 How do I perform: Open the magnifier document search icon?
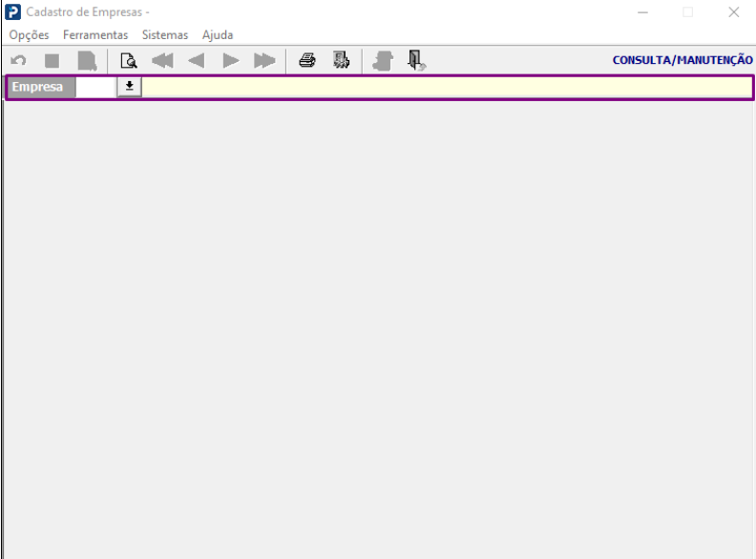click(129, 61)
